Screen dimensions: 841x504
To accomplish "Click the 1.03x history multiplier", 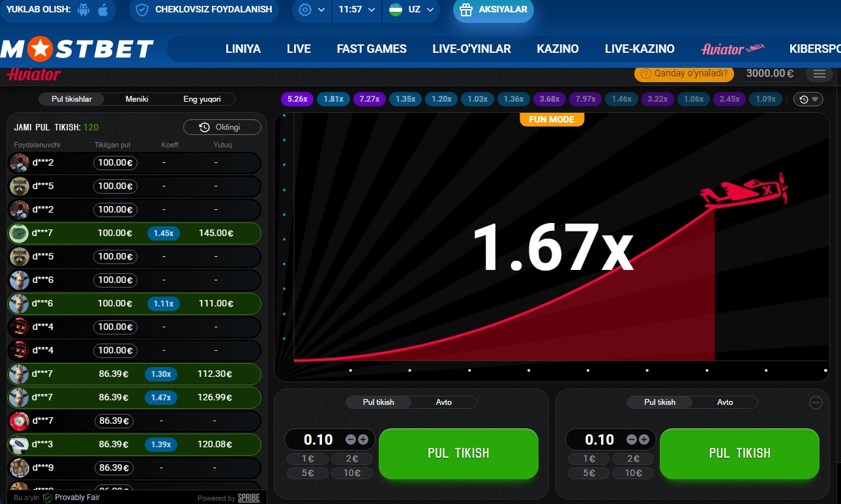I will click(477, 99).
